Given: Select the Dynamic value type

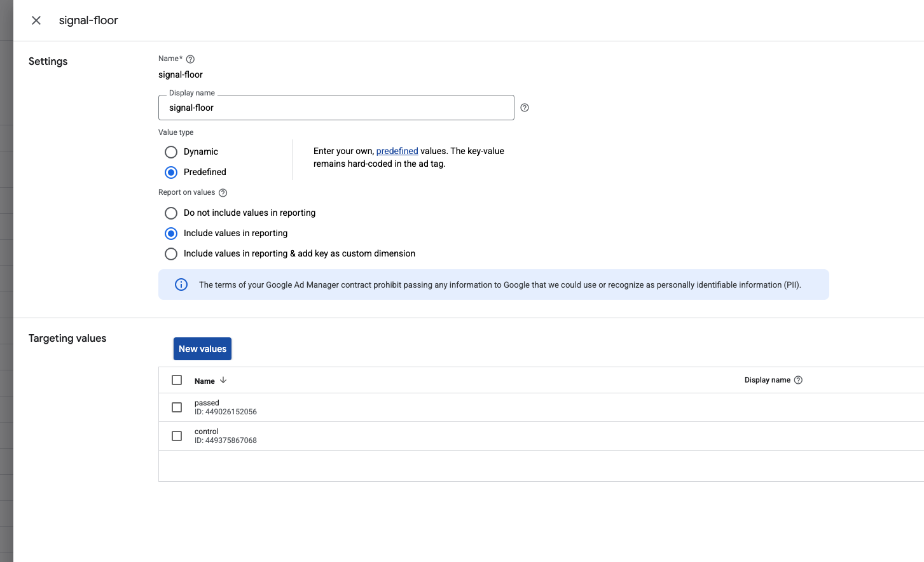Looking at the screenshot, I should [170, 151].
